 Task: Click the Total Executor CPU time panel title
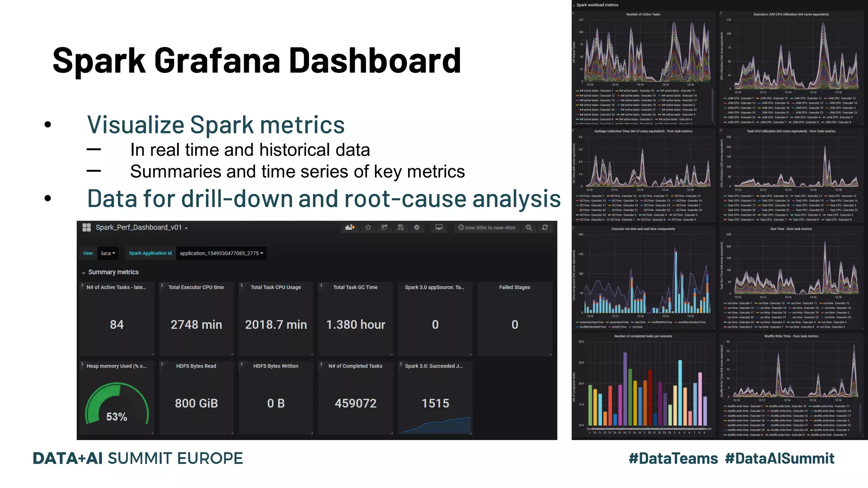196,287
